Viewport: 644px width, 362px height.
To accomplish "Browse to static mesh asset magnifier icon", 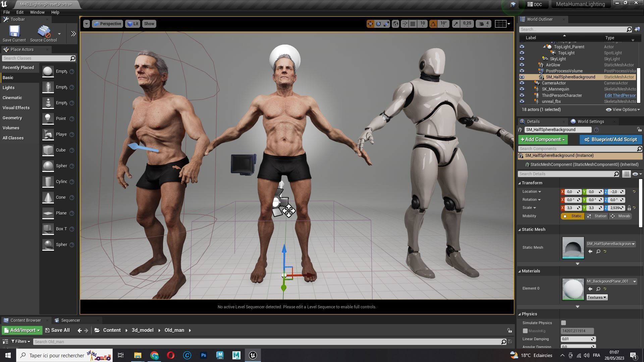I will click(598, 251).
